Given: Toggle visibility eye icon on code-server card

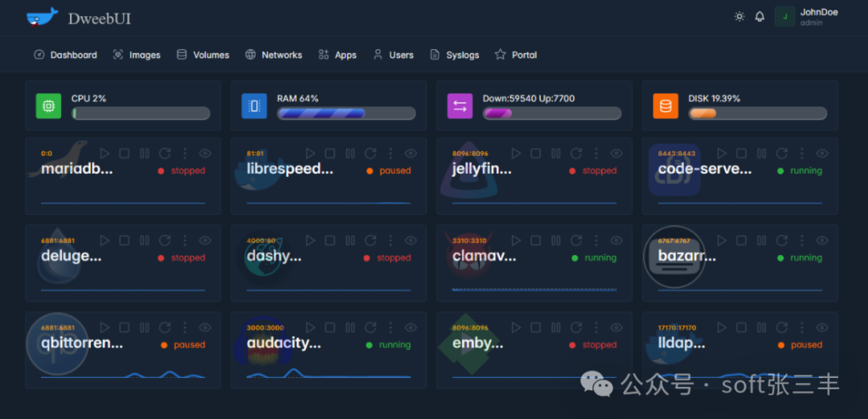Looking at the screenshot, I should pyautogui.click(x=822, y=153).
